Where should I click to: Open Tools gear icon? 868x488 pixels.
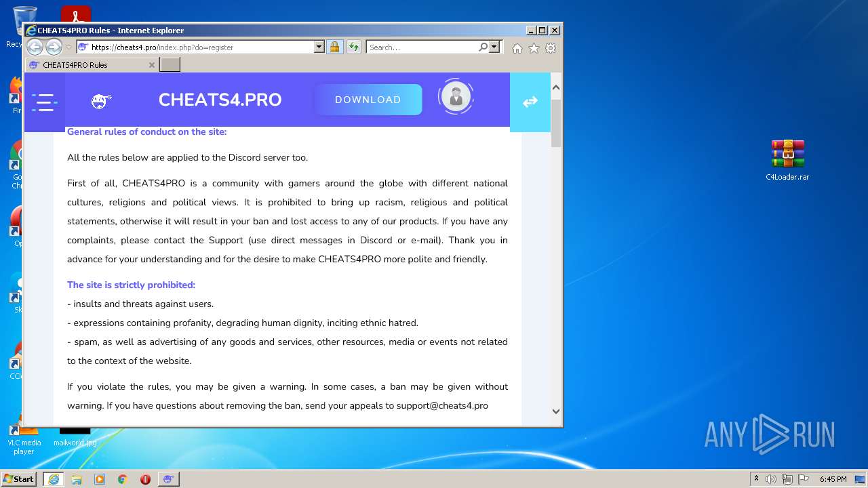pyautogui.click(x=551, y=48)
